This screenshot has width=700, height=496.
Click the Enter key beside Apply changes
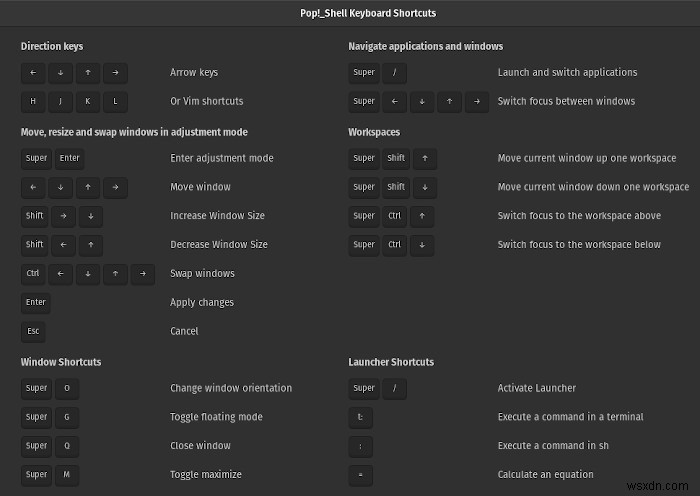[36, 302]
